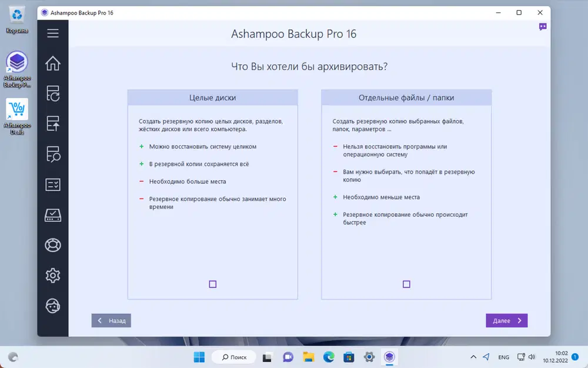The height and width of the screenshot is (368, 588).
Task: Open the Recycle Bin desktop icon
Action: [17, 20]
